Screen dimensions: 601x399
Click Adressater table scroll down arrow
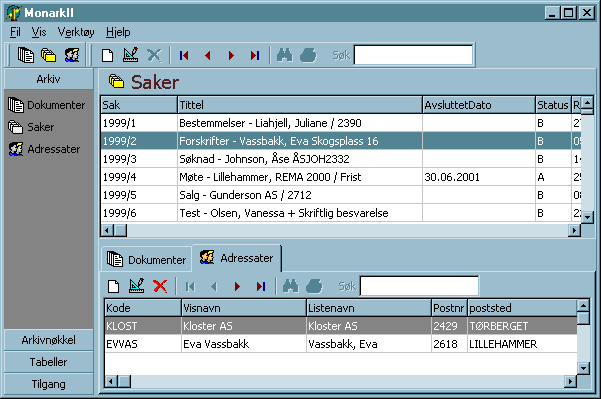pyautogui.click(x=583, y=369)
